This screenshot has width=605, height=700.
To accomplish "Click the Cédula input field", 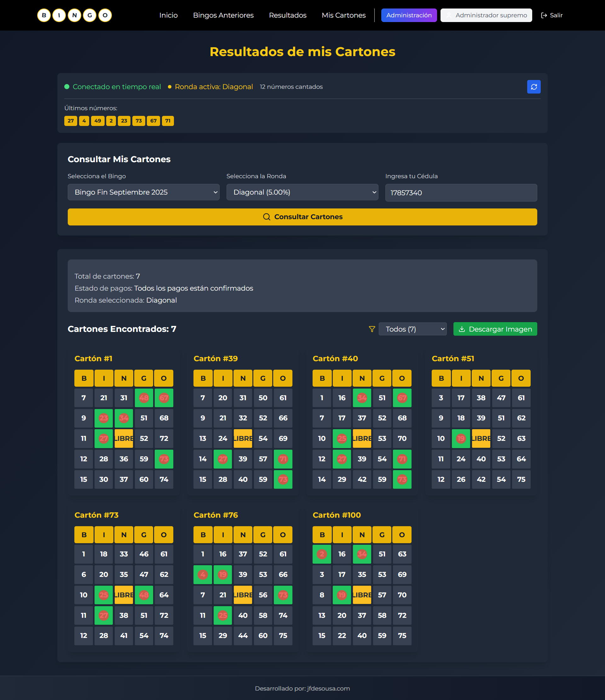I will 461,193.
